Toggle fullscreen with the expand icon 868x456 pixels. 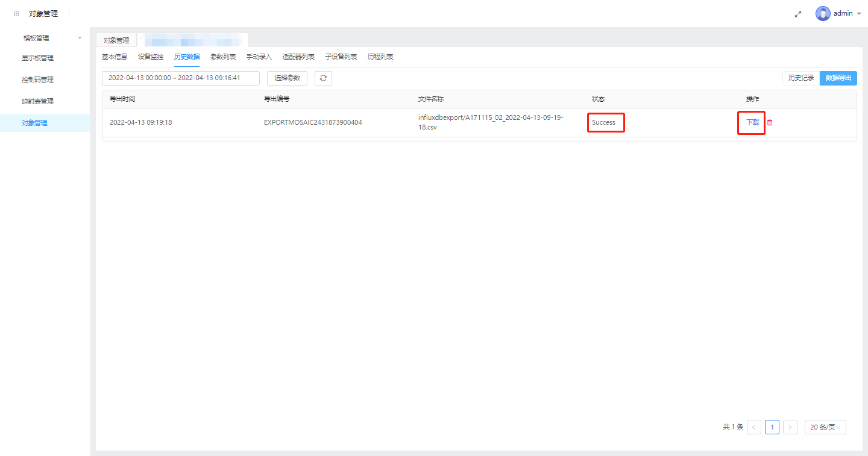click(798, 14)
